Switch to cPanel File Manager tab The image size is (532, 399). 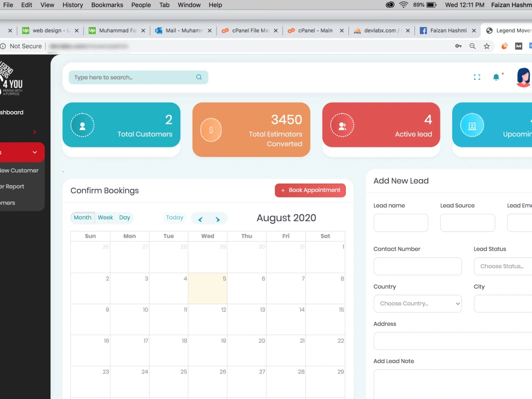249,30
